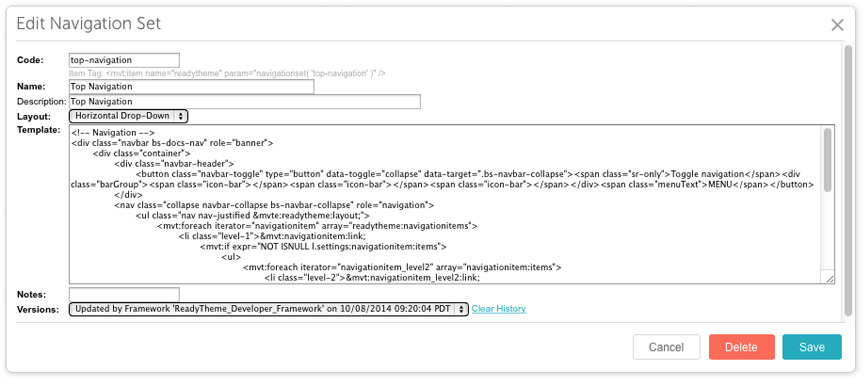Click the nav class collapse navbar-collapse line

(274, 206)
